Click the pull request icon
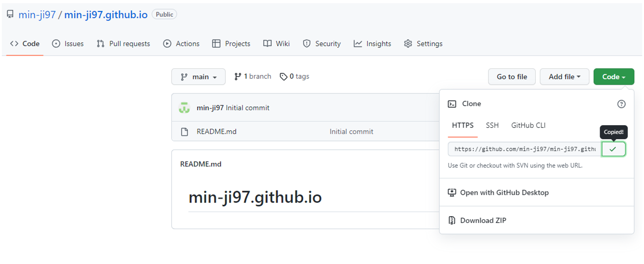 coord(101,44)
